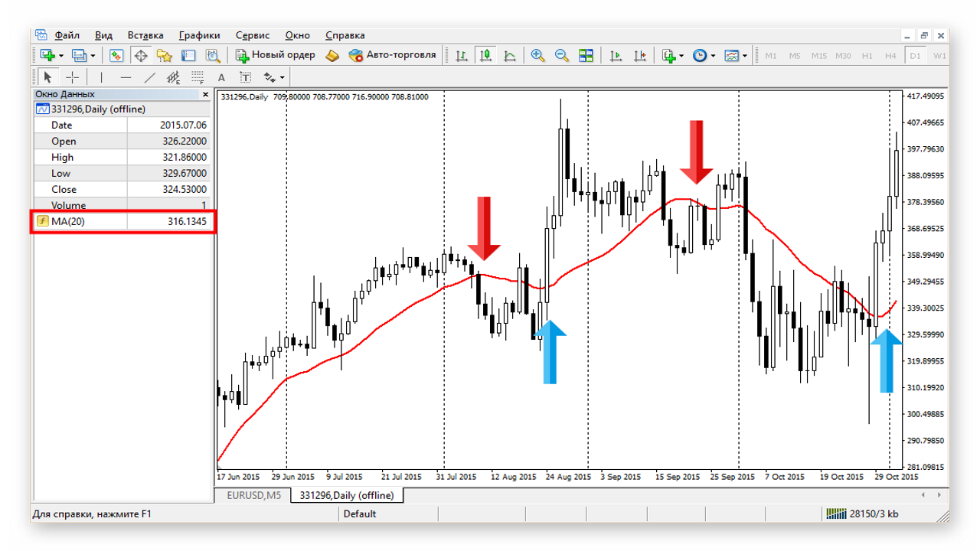
Task: Toggle the Data Window crosshair-target button
Action: [141, 55]
